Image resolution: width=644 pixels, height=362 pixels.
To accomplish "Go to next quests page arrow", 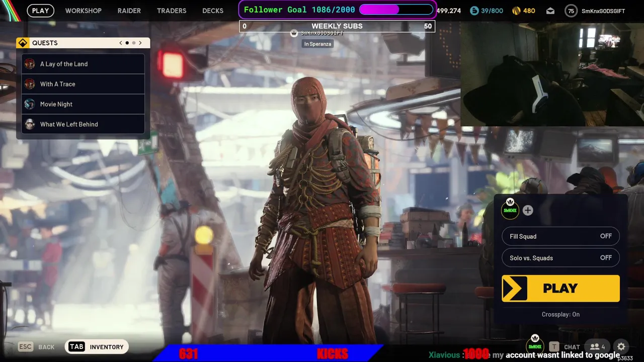I will (x=140, y=43).
